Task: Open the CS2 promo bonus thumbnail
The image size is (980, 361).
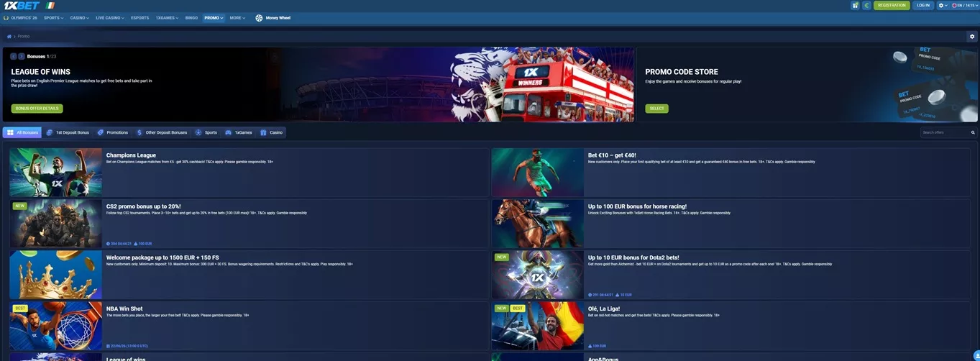Action: 56,224
